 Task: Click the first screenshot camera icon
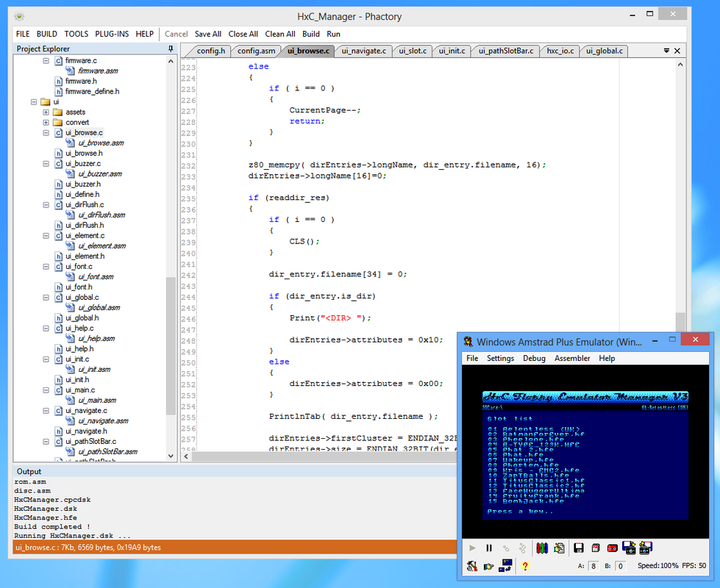click(629, 548)
